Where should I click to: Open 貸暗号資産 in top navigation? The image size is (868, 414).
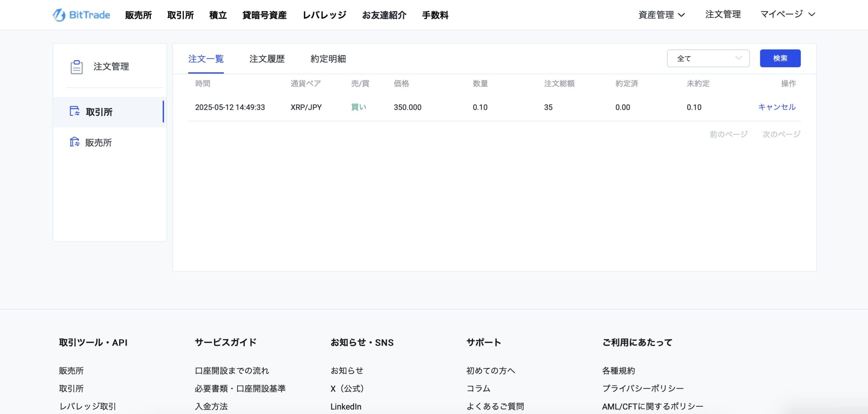point(264,15)
